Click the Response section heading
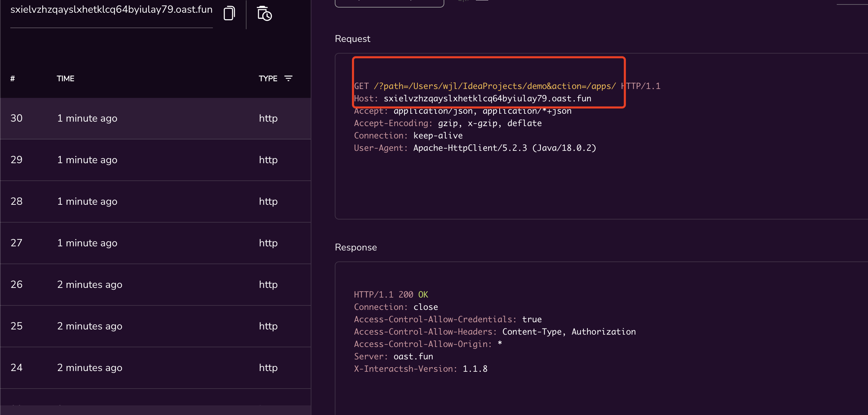The image size is (868, 415). [x=356, y=247]
